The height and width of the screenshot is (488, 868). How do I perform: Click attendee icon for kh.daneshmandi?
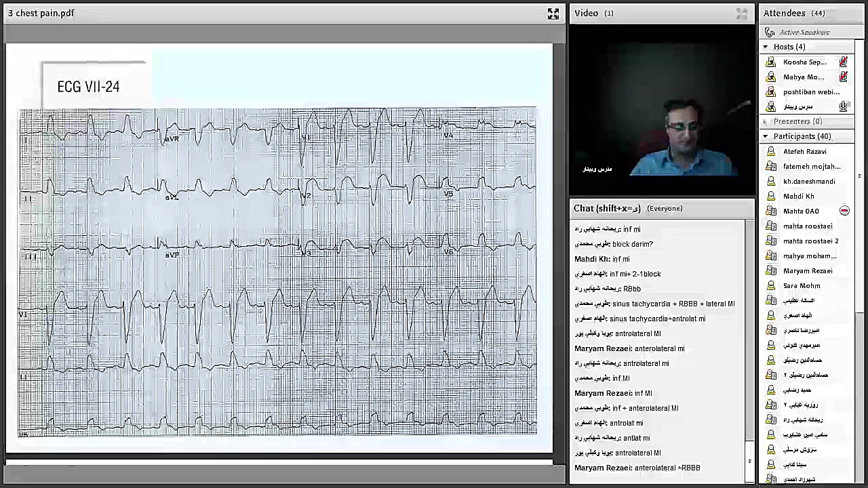770,181
